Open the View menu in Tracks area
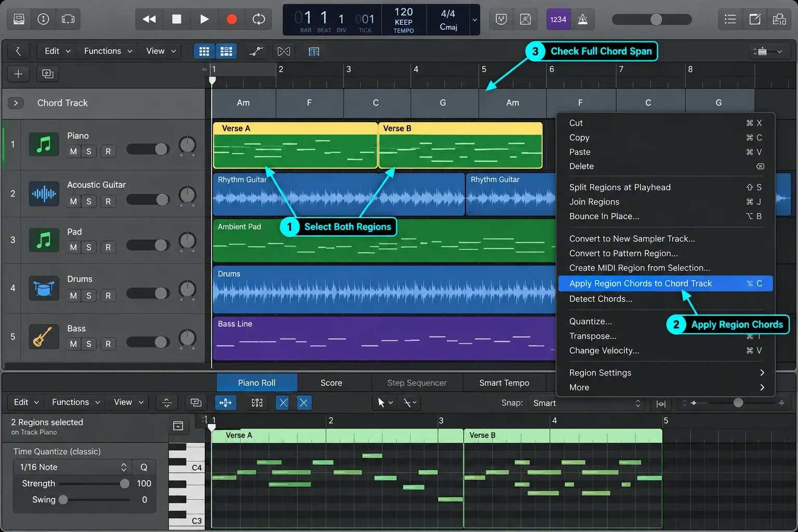798x532 pixels. pos(161,51)
